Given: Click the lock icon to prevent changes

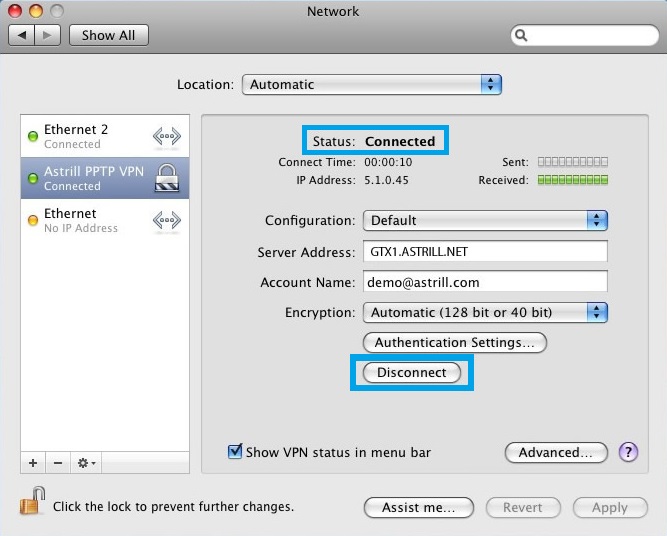Looking at the screenshot, I should click(34, 502).
